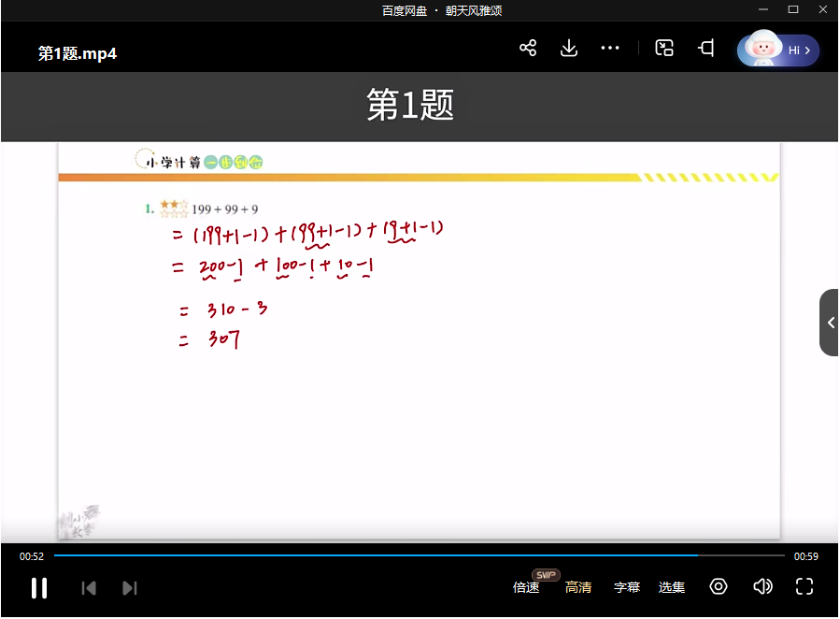Viewport: 840px width, 619px height.
Task: Open the Hi user avatar panel
Action: [777, 50]
